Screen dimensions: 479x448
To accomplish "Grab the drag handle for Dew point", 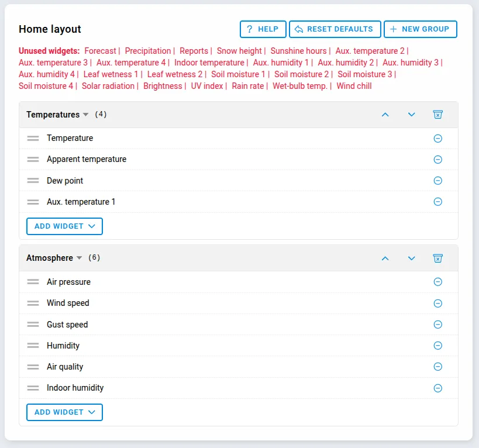I will tap(33, 181).
